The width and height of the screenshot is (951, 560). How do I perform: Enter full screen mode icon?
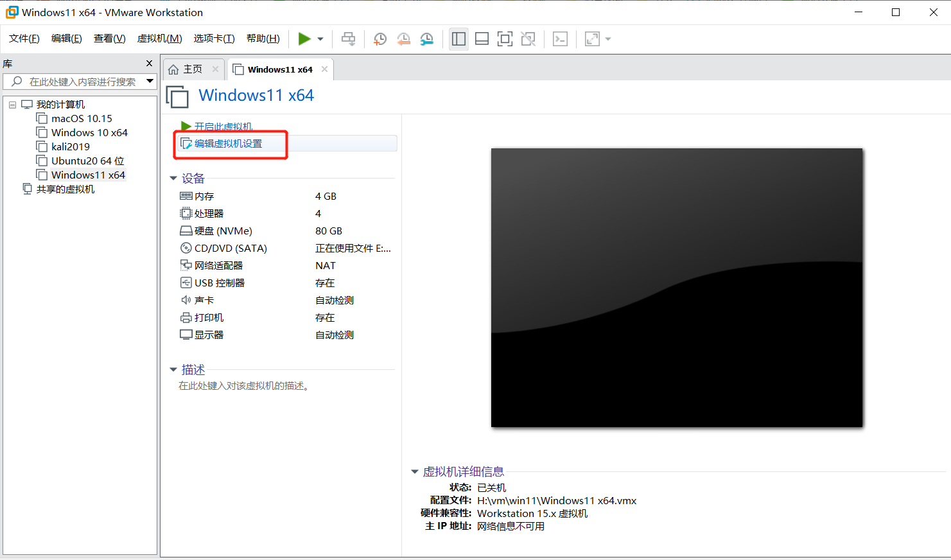505,39
